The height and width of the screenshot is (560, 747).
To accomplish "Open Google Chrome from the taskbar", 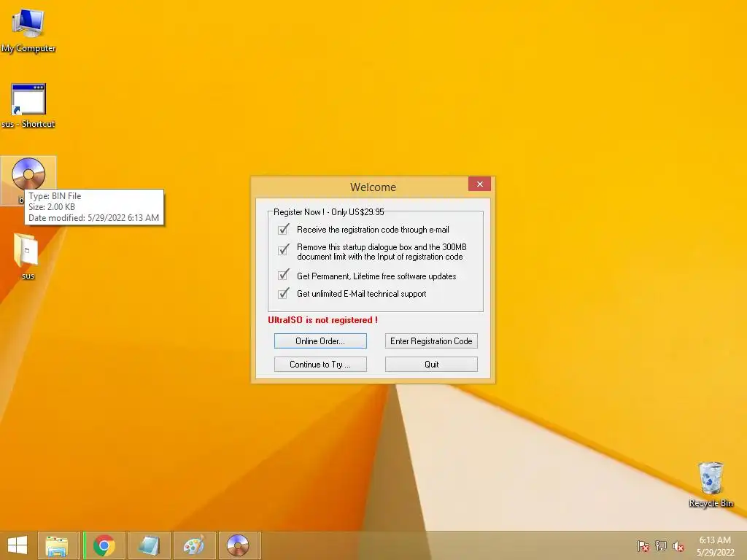I will (104, 545).
